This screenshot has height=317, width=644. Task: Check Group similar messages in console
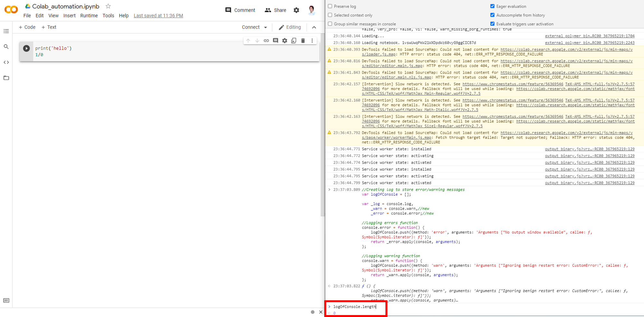[x=330, y=24]
